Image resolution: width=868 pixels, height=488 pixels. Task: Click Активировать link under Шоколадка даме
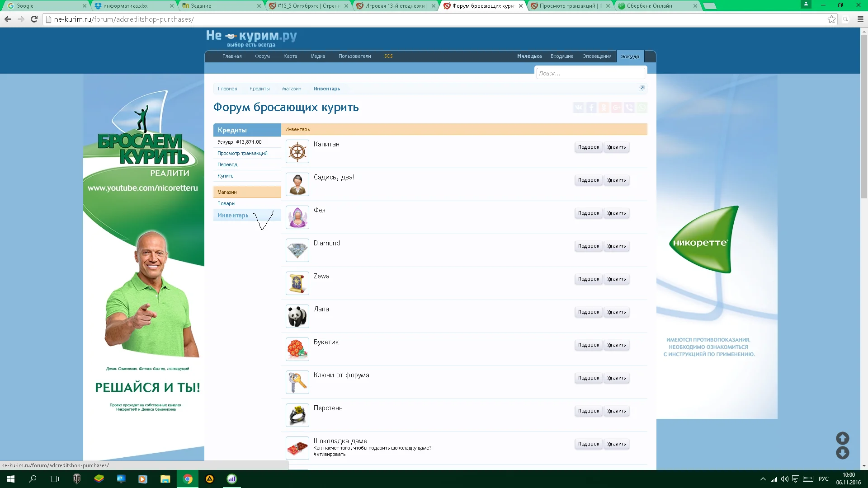tap(329, 454)
